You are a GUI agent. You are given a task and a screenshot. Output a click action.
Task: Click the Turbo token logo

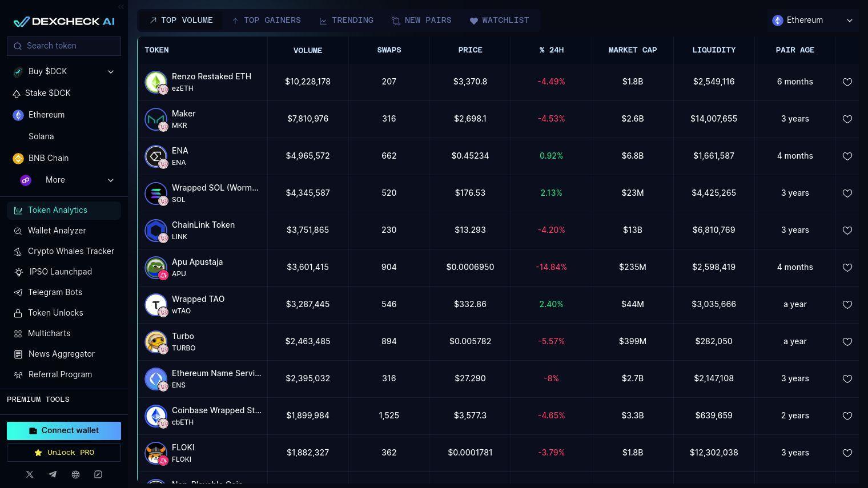pyautogui.click(x=155, y=342)
